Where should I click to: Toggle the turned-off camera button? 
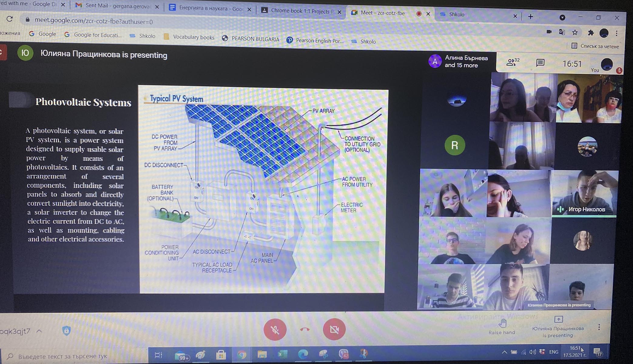pos(334,329)
